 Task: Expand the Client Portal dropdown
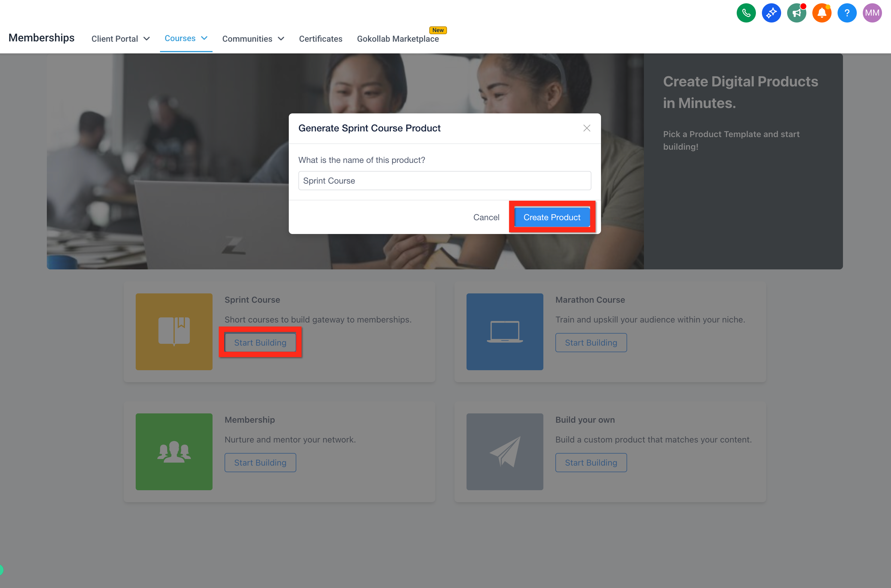[x=120, y=39]
